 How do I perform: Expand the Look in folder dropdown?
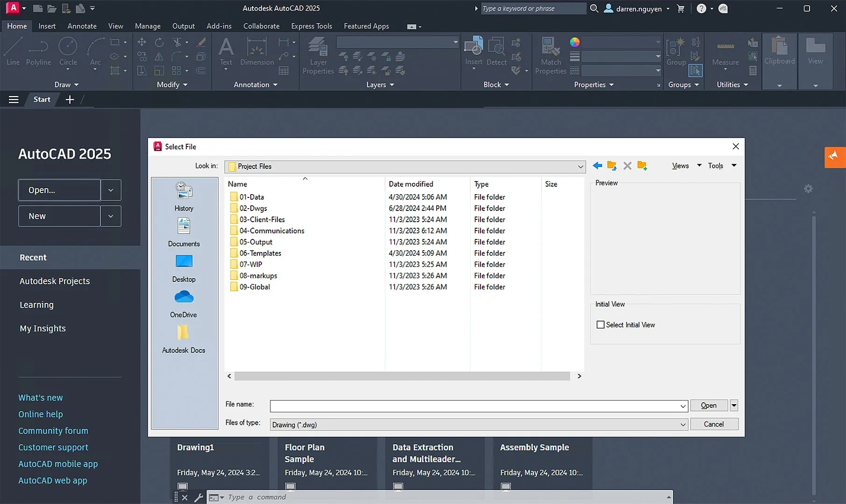pos(580,166)
